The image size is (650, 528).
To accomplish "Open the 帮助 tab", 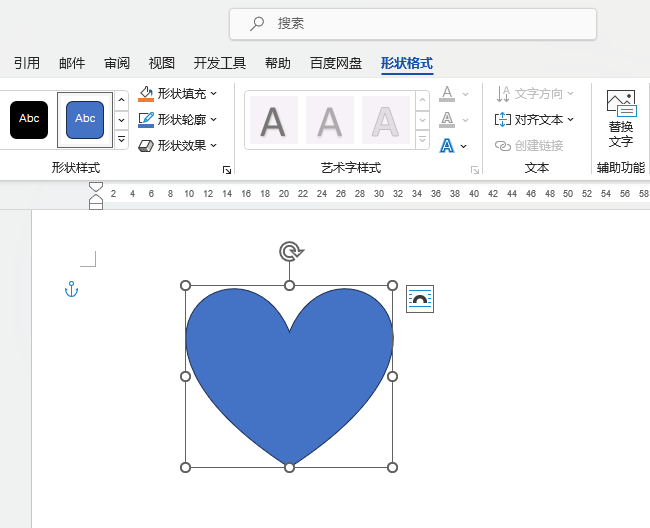I will point(278,63).
